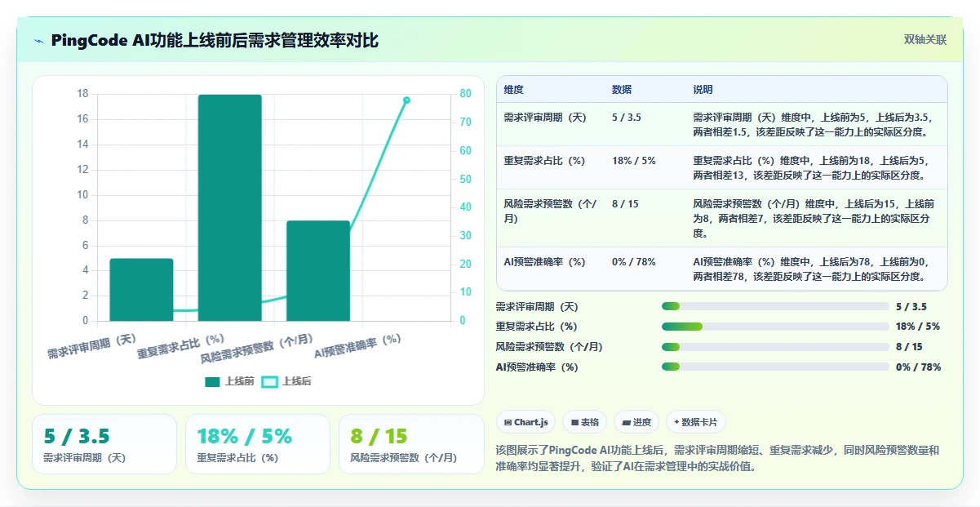Click the table cell 5 / 3.5
The width and height of the screenshot is (980, 507).
[627, 118]
